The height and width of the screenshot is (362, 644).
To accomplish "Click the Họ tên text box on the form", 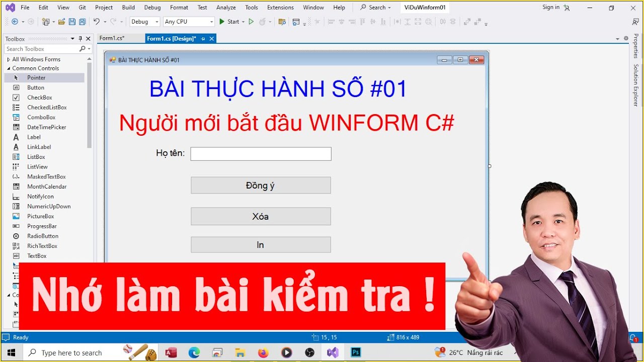I will [x=261, y=154].
